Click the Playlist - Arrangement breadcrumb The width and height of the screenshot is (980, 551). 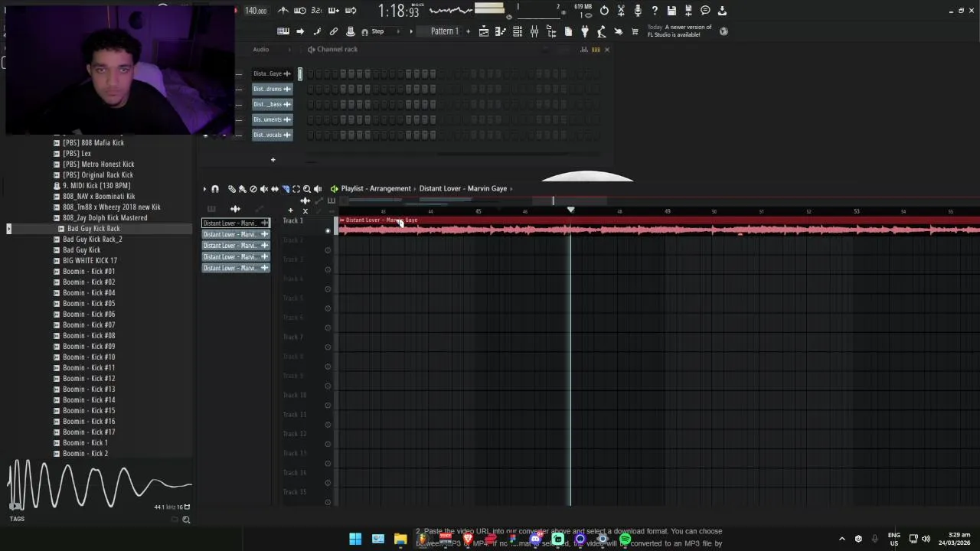click(x=376, y=188)
